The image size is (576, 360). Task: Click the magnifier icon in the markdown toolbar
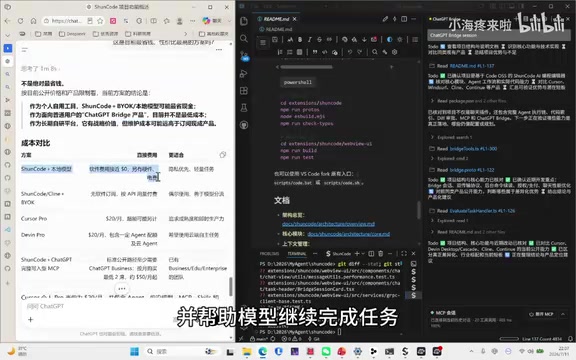click(x=375, y=52)
